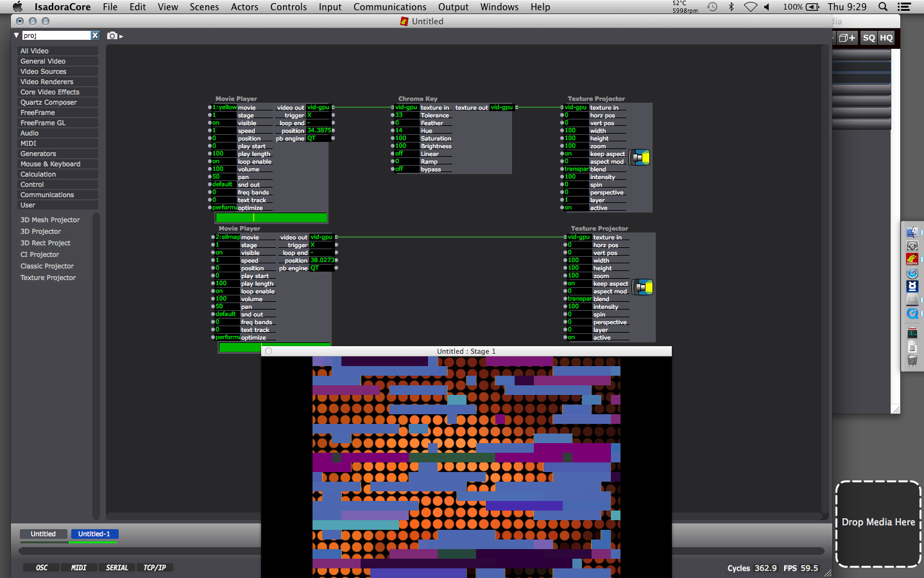The height and width of the screenshot is (578, 924).
Task: Select the Video Renderers category
Action: point(58,82)
